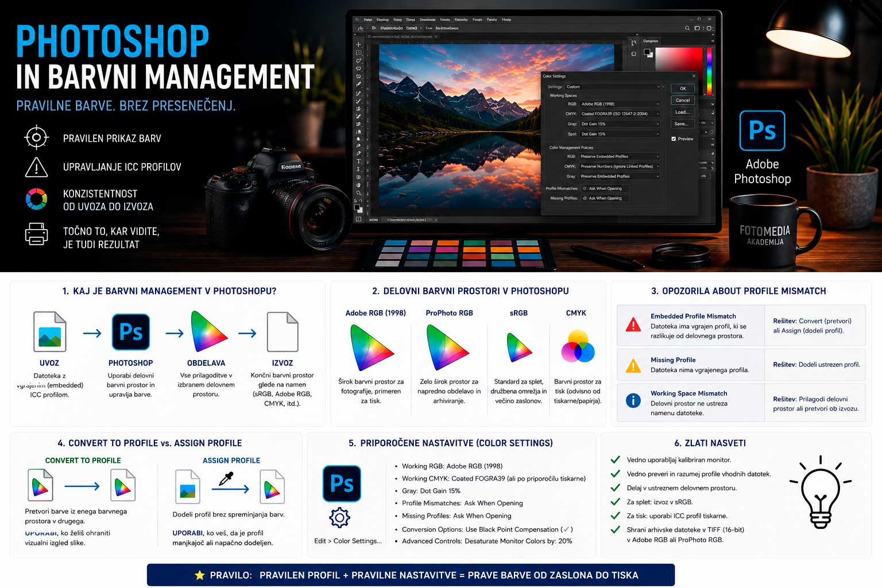
Task: Click the star icon in the PRAVILO banner
Action: point(199,575)
